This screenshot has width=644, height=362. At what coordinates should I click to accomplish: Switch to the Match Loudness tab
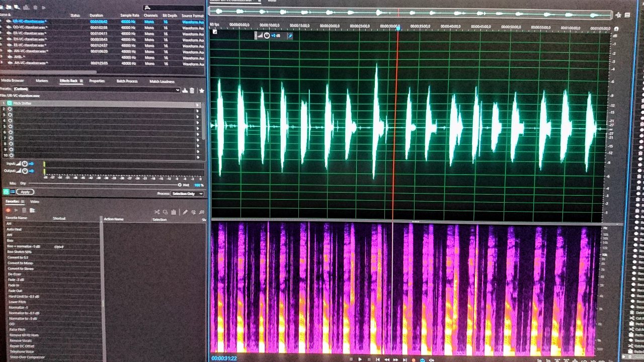point(162,81)
